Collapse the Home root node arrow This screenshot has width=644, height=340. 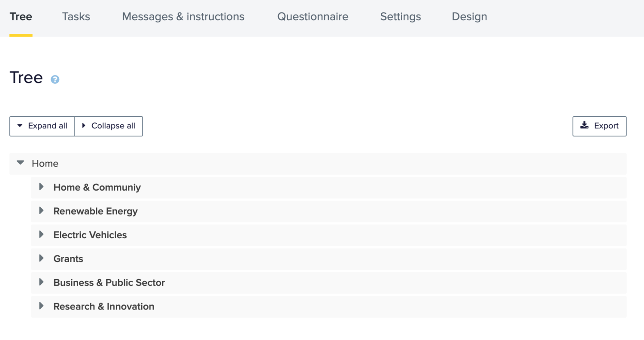coord(20,163)
